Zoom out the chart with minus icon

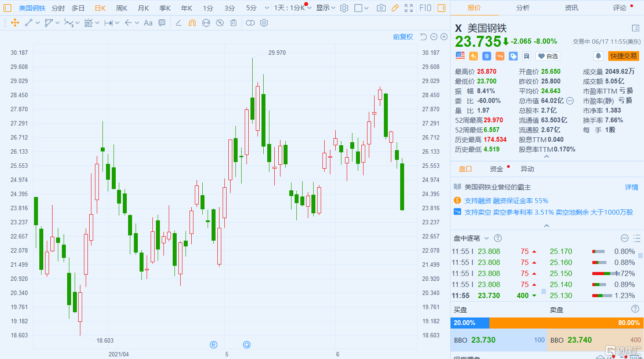434,37
